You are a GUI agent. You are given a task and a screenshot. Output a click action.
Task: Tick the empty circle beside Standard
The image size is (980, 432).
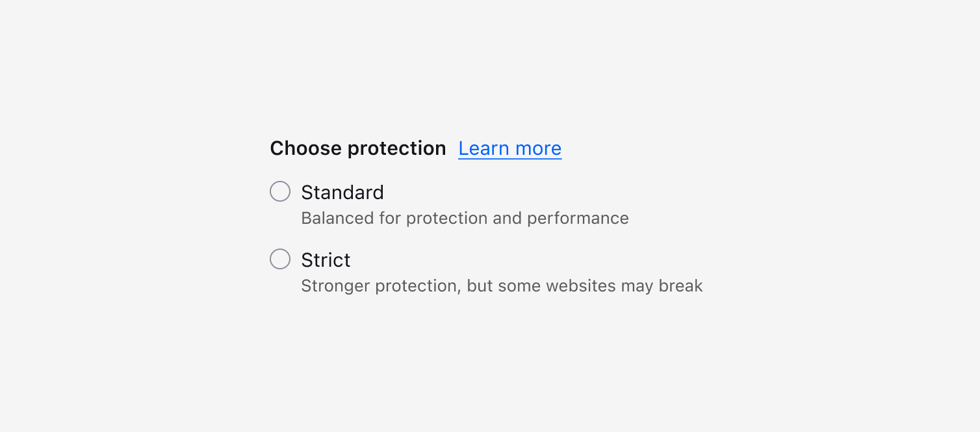coord(280,192)
